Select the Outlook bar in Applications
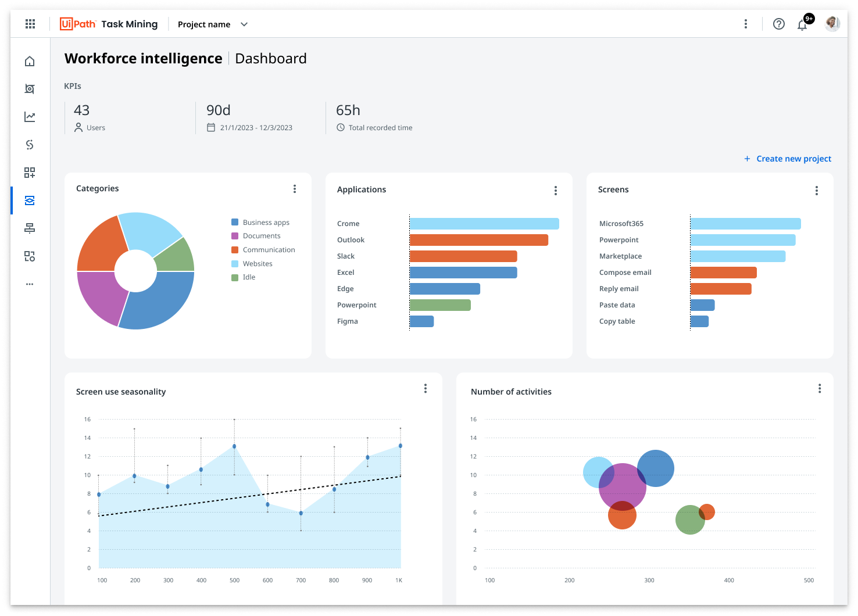This screenshot has width=858, height=616. tap(479, 240)
